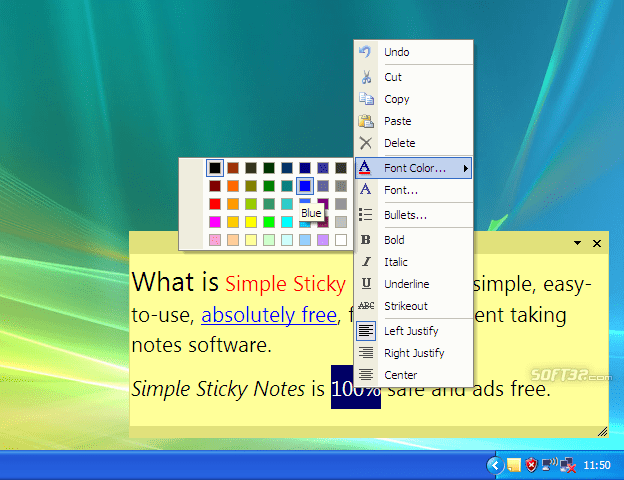The height and width of the screenshot is (480, 624).
Task: Click the Paste clipboard icon
Action: (366, 121)
